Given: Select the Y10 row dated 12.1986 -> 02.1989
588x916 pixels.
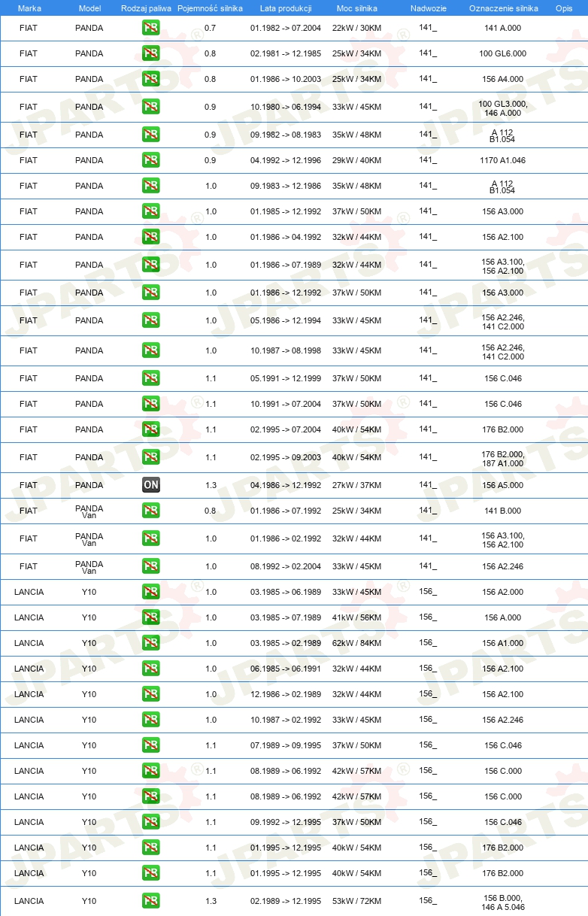Looking at the screenshot, I should tap(294, 694).
